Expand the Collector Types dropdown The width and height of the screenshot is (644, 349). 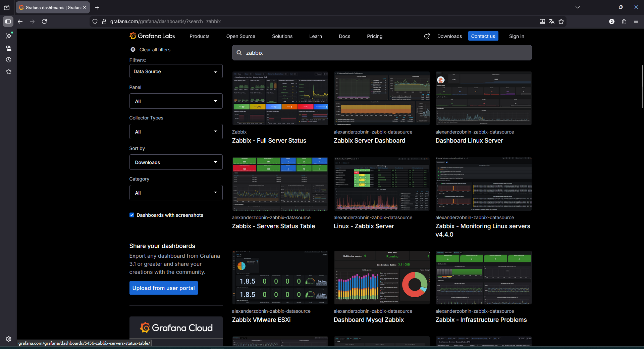176,132
